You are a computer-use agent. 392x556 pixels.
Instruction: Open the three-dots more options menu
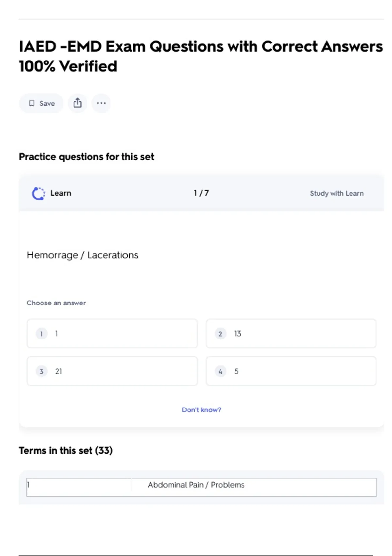[x=101, y=103]
